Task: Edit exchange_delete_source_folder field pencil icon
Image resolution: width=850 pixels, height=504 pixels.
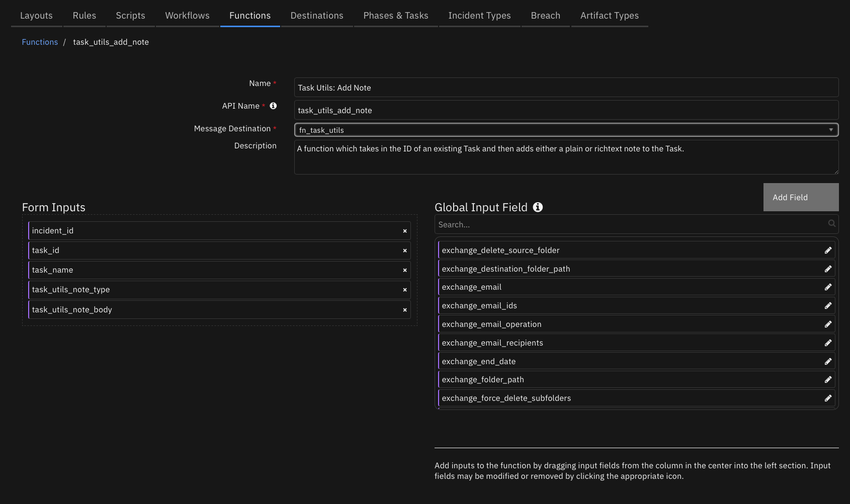Action: click(x=828, y=250)
